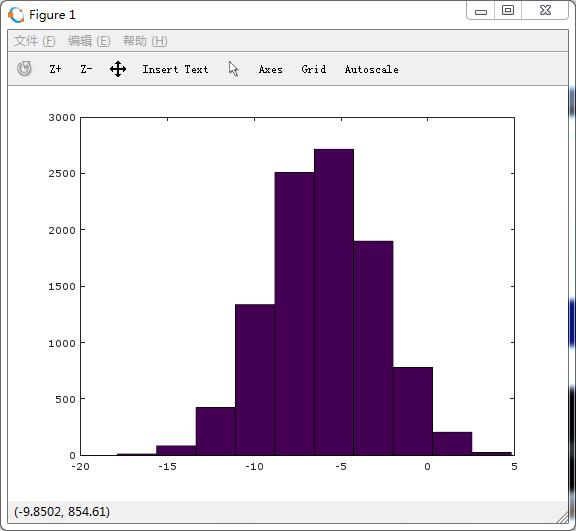Choose the select pointer tool

[x=233, y=69]
